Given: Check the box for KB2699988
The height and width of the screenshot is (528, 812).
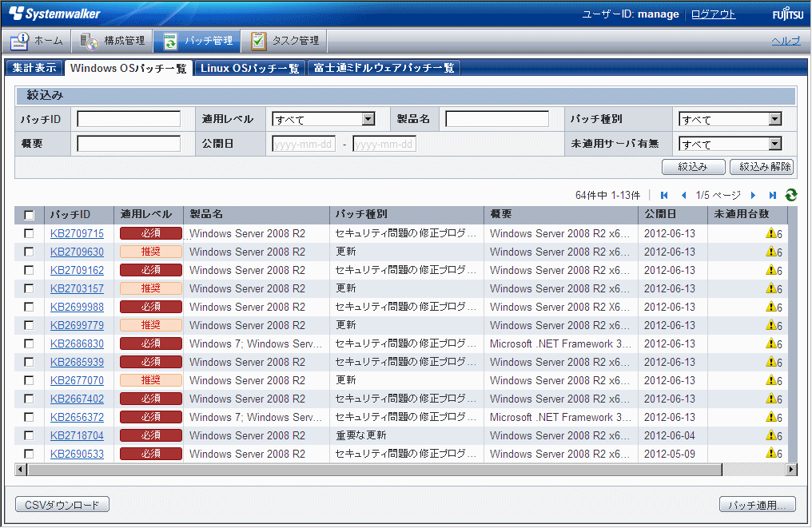Looking at the screenshot, I should click(29, 307).
